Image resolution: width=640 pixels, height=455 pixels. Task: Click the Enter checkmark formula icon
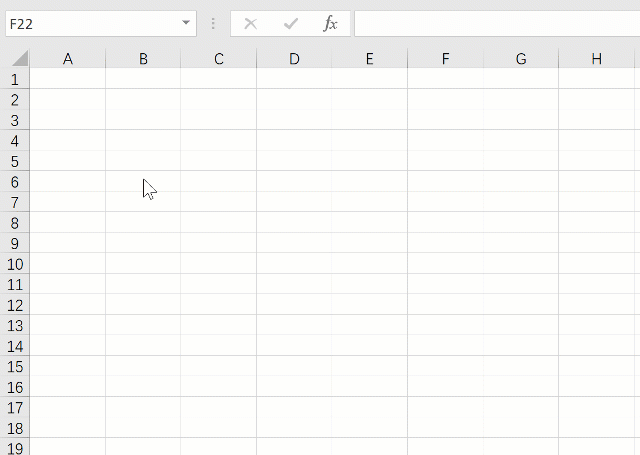tap(291, 24)
